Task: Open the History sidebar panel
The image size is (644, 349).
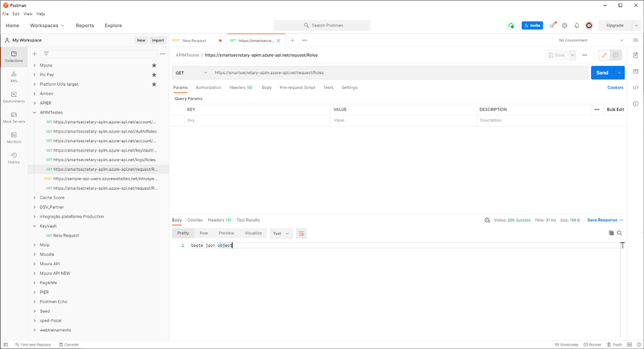Action: (14, 158)
